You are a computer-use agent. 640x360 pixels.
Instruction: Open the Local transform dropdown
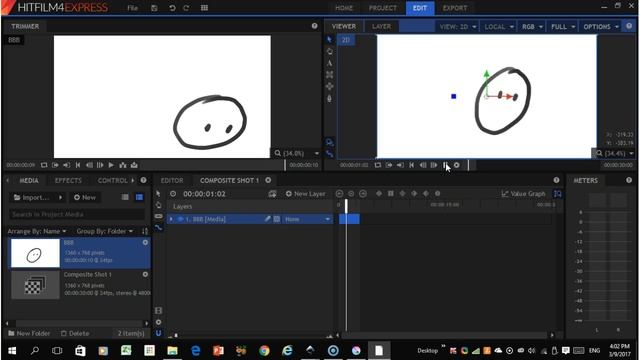[x=499, y=27]
